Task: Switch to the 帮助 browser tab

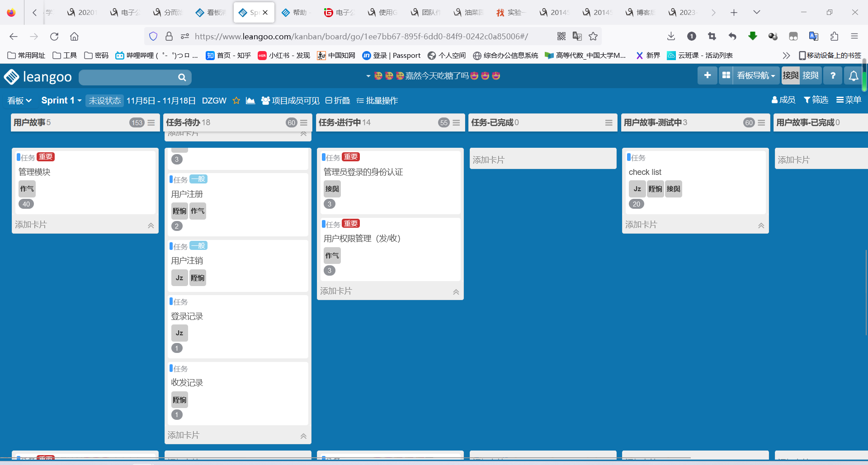Action: click(x=297, y=12)
